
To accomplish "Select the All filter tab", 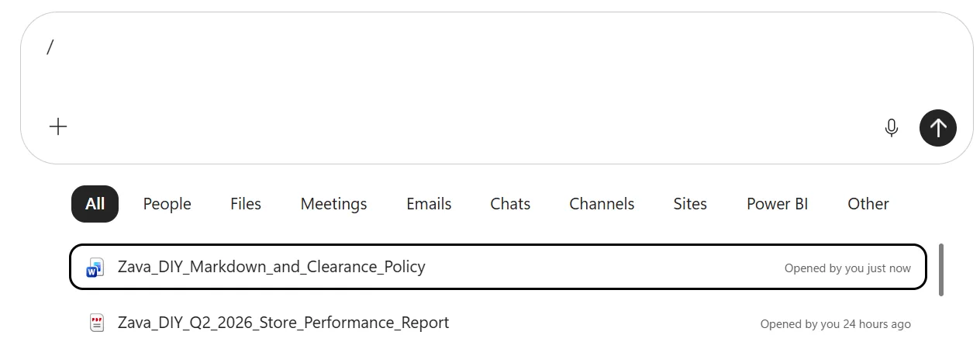I will (95, 204).
